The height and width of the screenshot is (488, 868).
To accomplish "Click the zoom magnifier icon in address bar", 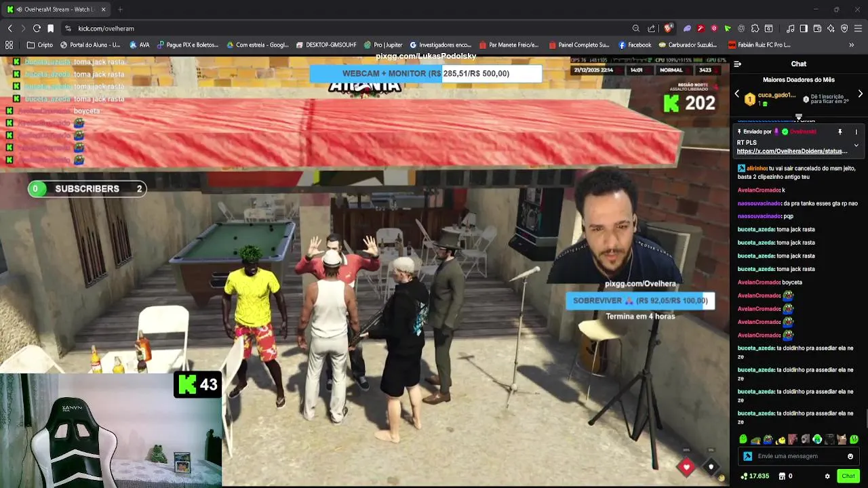I will point(635,28).
